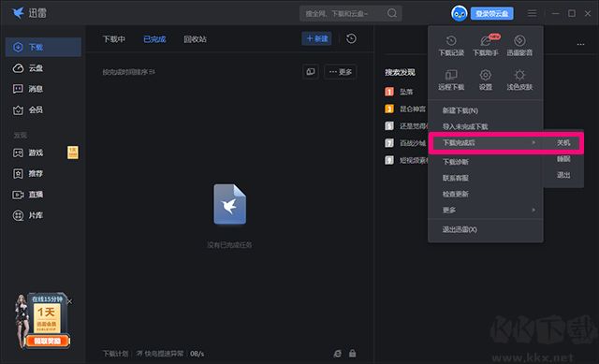599x364 pixels.
Task: Click the 新建 new task button
Action: [x=316, y=38]
